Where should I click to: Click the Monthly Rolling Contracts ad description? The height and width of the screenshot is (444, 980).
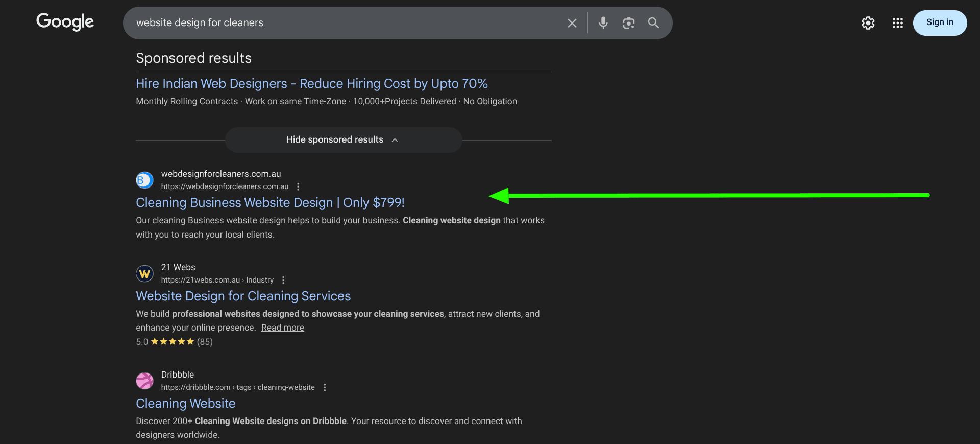click(x=326, y=101)
